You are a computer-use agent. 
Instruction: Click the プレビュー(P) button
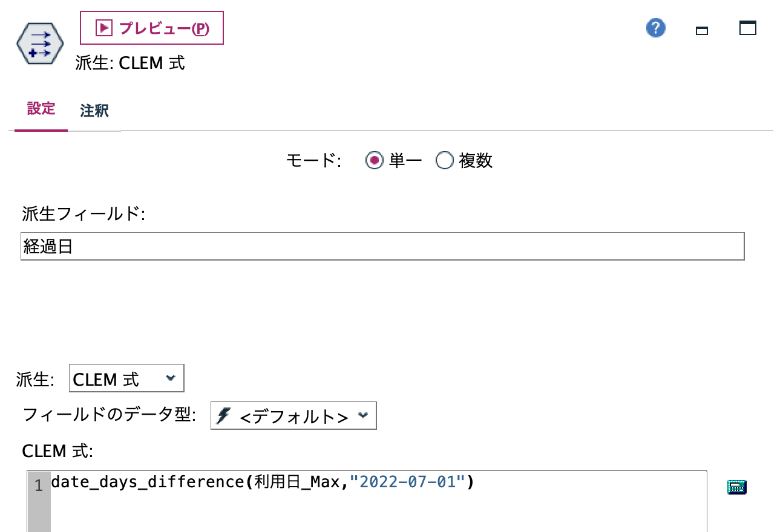tap(151, 27)
